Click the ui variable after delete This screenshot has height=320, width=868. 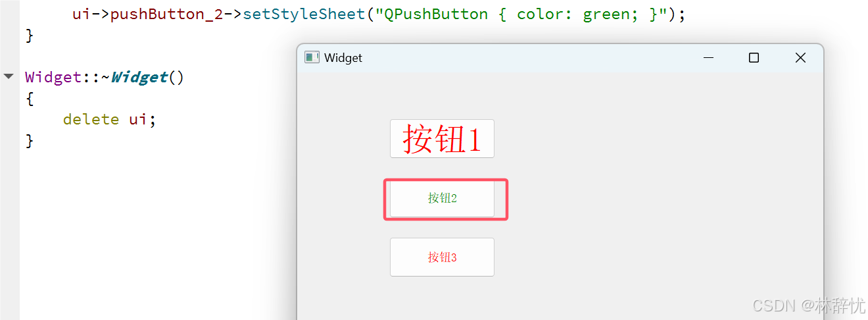[x=138, y=119]
